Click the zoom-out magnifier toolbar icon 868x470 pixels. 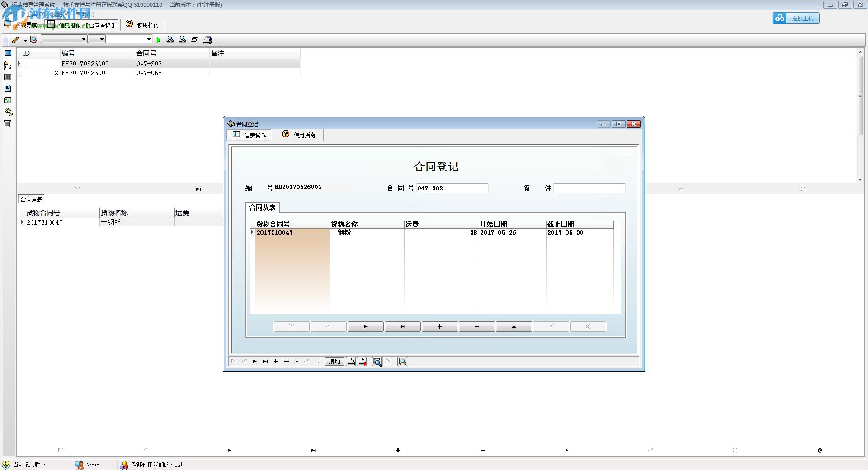click(x=183, y=40)
